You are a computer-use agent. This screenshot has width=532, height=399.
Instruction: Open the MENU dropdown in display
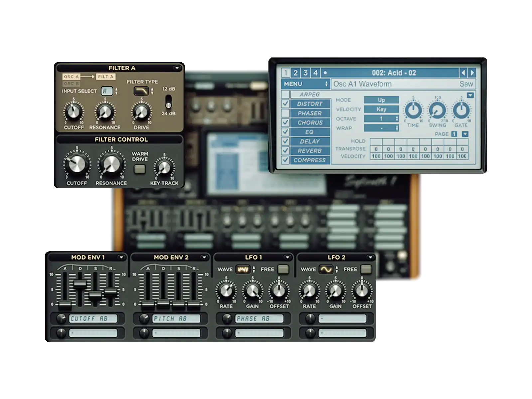(305, 84)
